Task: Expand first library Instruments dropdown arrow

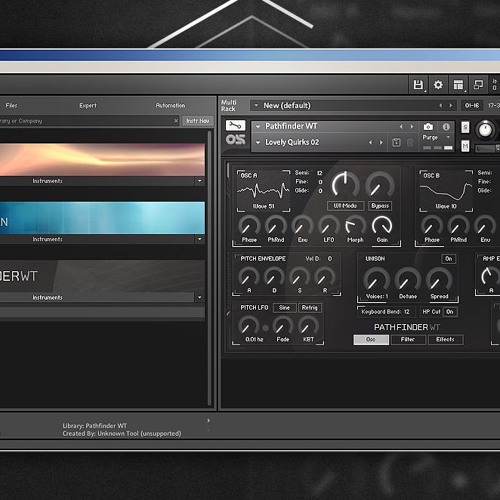Action: click(200, 181)
